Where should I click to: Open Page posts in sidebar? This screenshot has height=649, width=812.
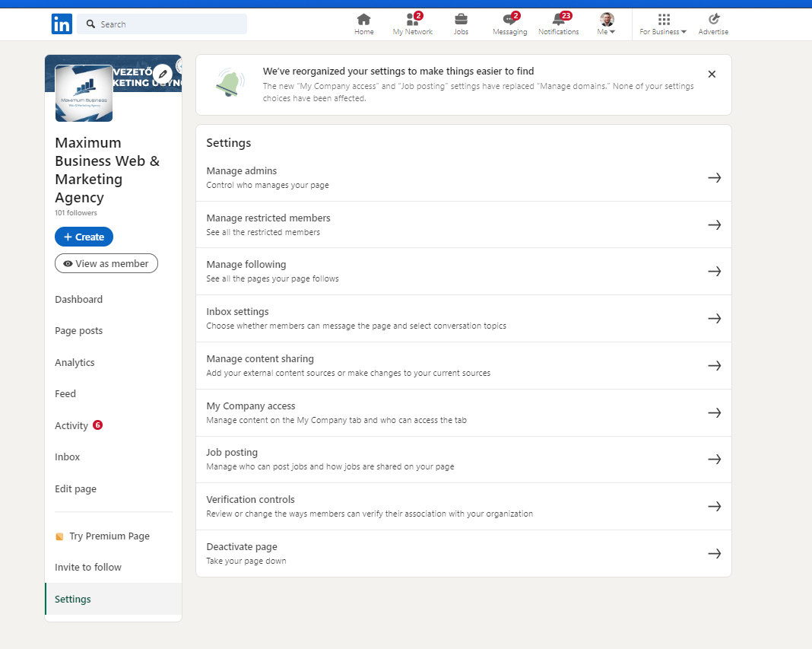(x=79, y=331)
